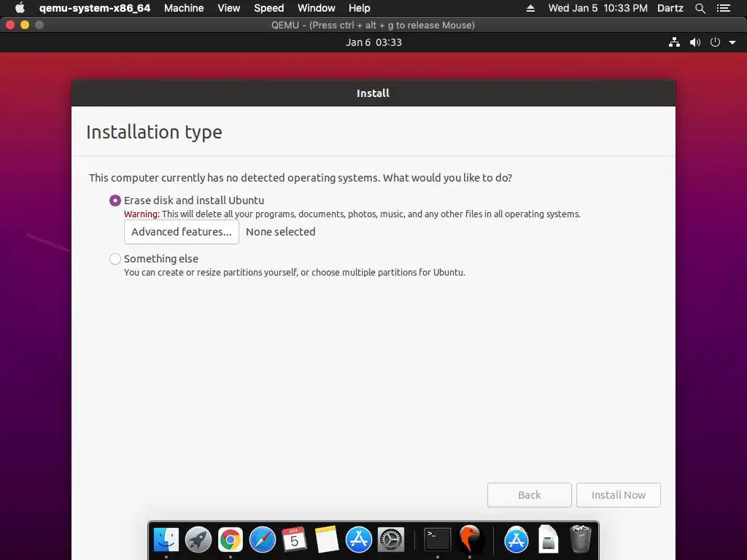Screen dimensions: 747x560
Task: Click the Warning text about deleting files
Action: click(x=352, y=214)
